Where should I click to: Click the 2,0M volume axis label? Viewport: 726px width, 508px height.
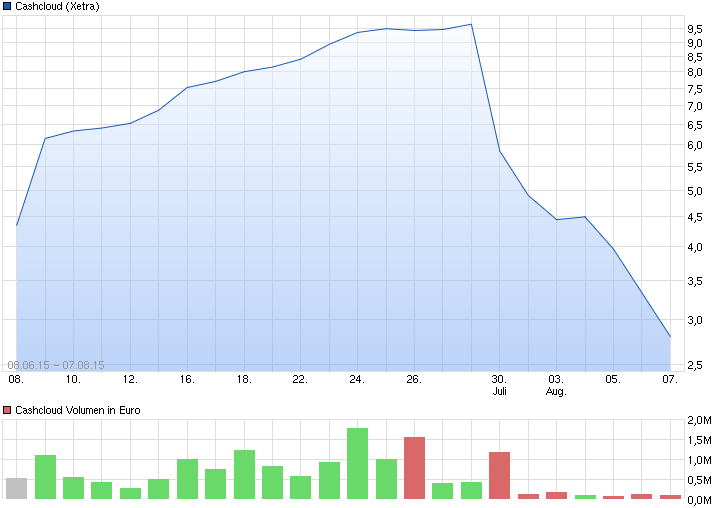(700, 420)
